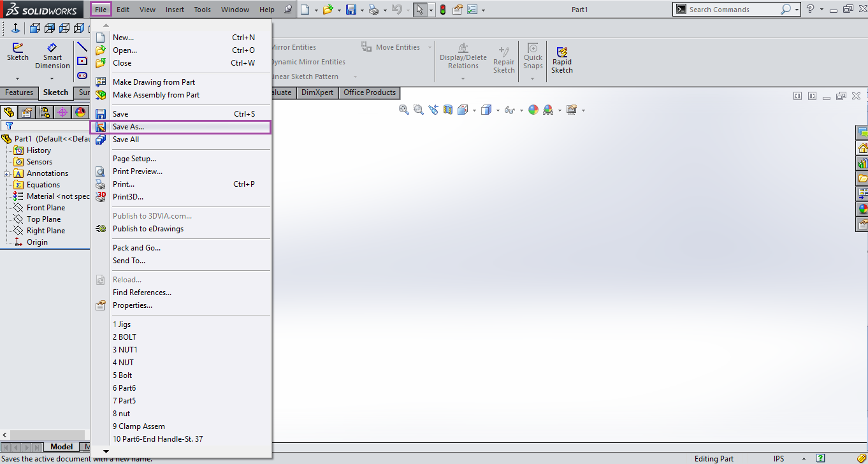Click the Normal To view icon

coord(15,28)
